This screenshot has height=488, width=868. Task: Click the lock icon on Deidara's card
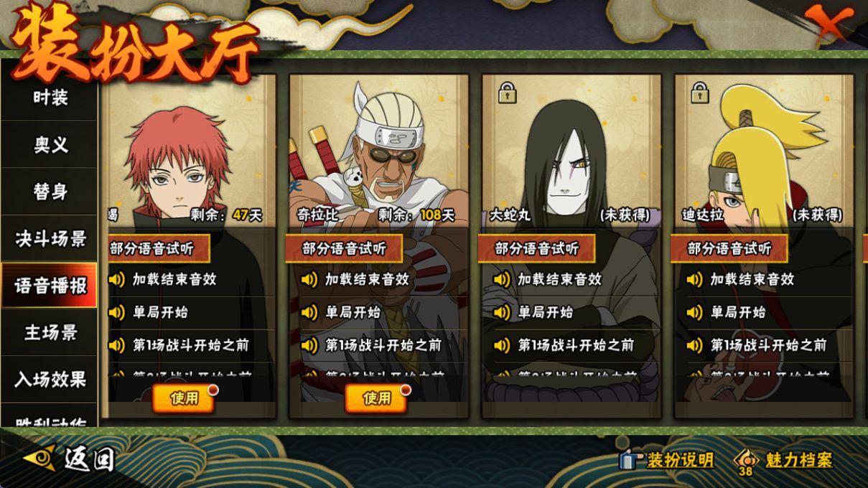pos(700,92)
